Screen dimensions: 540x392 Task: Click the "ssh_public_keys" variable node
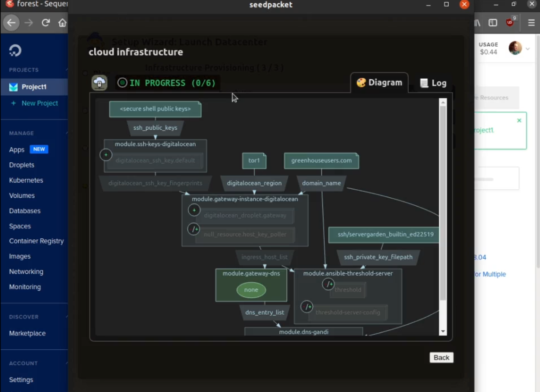(x=155, y=128)
